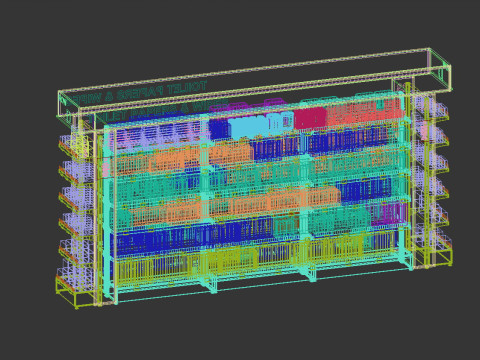480x360 pixels.
Task: Select the crimson product box on top shelf
Action: click(310, 118)
